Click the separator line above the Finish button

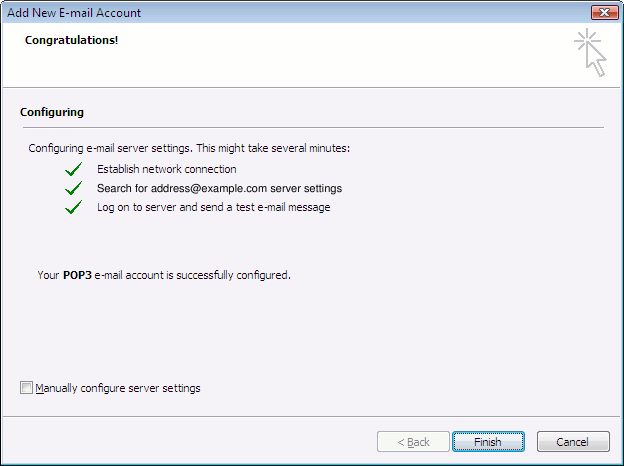pyautogui.click(x=312, y=415)
